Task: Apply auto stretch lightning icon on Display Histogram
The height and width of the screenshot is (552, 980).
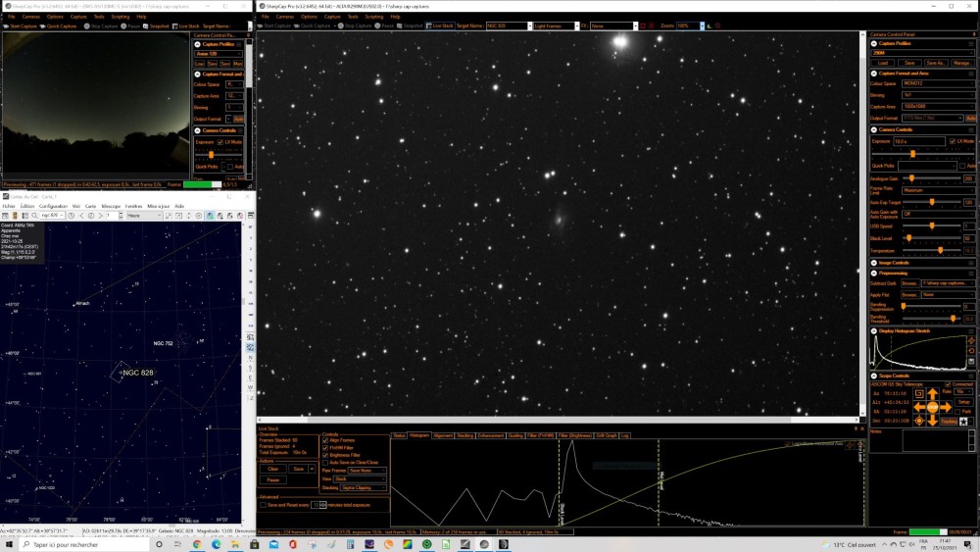Action: click(x=971, y=340)
